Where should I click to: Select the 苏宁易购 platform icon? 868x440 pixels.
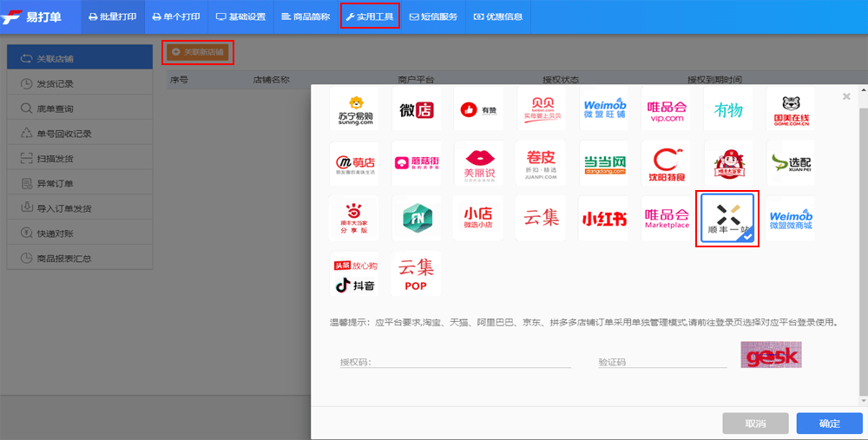pyautogui.click(x=354, y=108)
